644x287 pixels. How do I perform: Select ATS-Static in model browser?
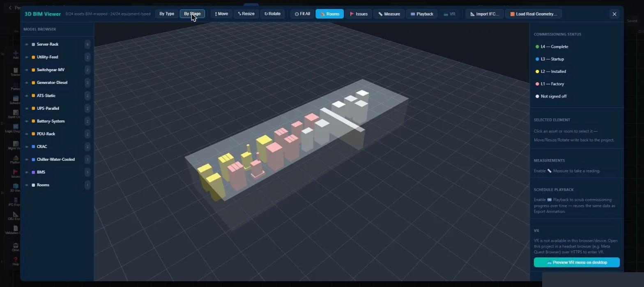click(x=46, y=96)
